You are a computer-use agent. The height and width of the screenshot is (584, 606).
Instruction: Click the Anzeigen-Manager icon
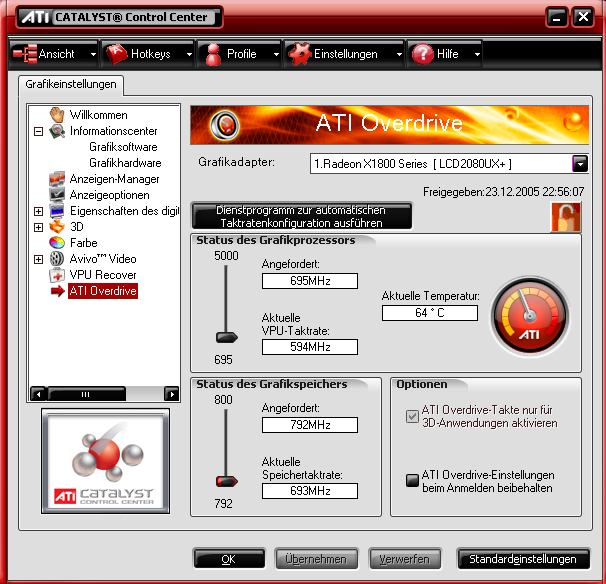(57, 179)
